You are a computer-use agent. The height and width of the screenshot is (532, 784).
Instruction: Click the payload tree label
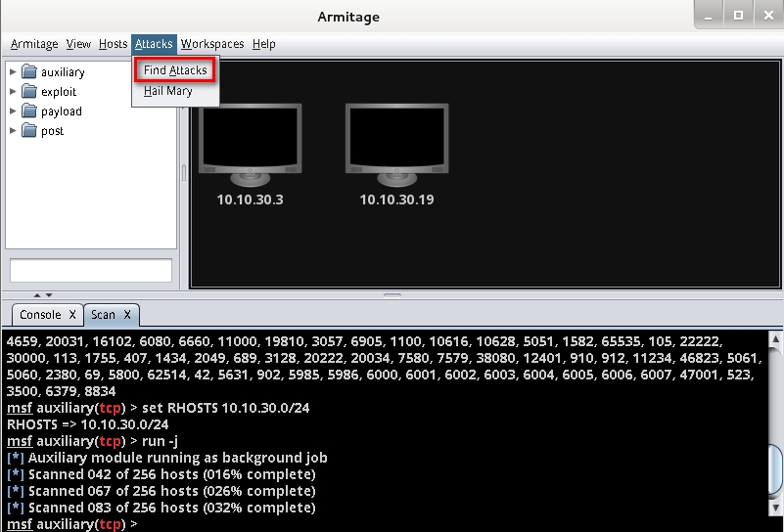(62, 111)
